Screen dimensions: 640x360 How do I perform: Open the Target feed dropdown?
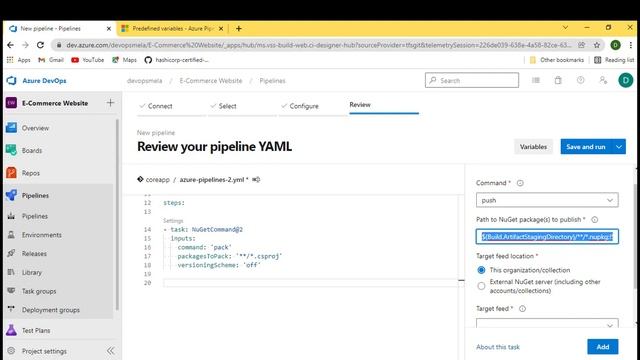point(547,323)
